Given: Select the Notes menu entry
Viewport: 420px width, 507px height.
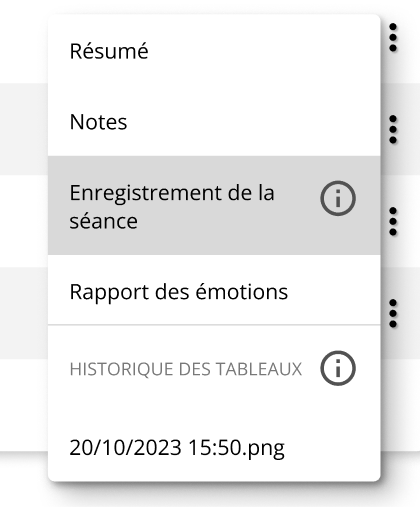Looking at the screenshot, I should (x=214, y=121).
